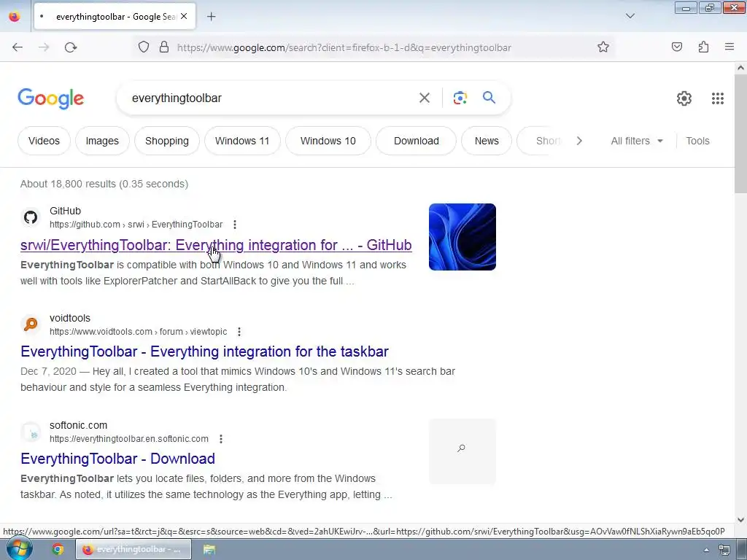Viewport: 747px width, 560px height.
Task: Click the voidtools favicon
Action: coord(31,324)
